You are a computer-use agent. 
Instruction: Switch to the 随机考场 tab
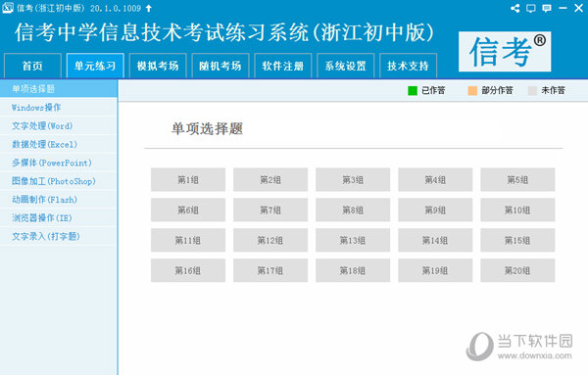coord(220,66)
